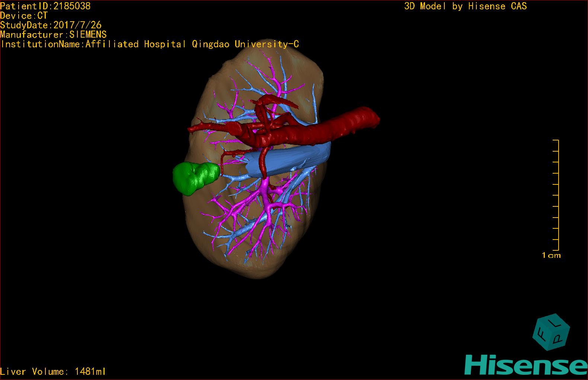This screenshot has width=588, height=380.
Task: Click the '3D Model by Hisense CAS' title
Action: (x=466, y=6)
